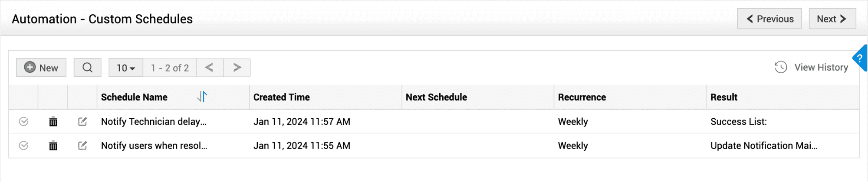This screenshot has height=182, width=868.
Task: Expand the 10 rows-per-page dropdown
Action: tap(126, 68)
